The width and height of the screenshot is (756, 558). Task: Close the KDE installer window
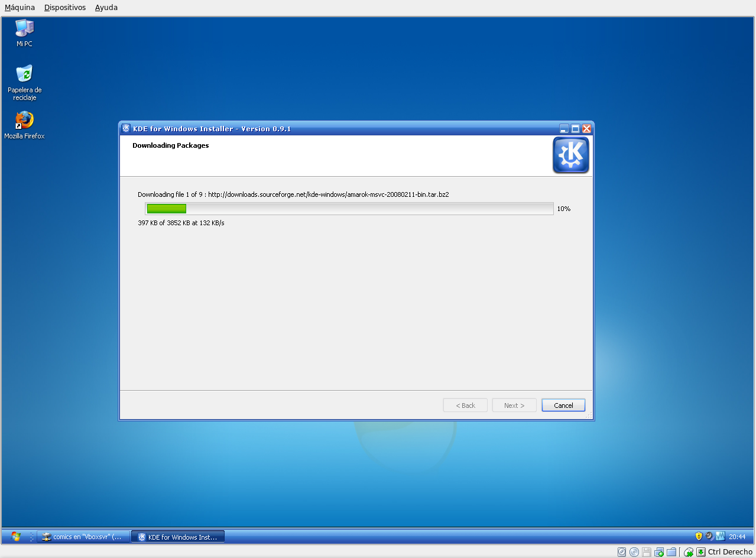point(586,128)
